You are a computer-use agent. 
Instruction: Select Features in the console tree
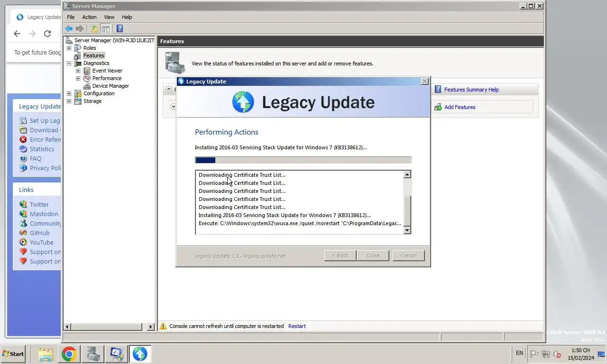click(93, 55)
